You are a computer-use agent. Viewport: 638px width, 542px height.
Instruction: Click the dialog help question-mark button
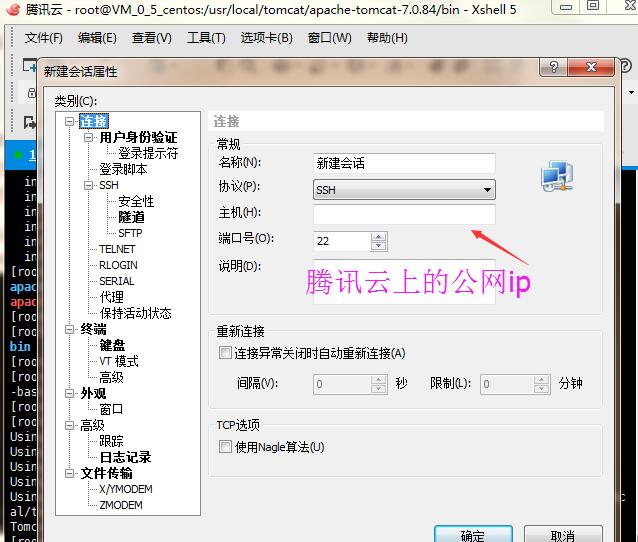(553, 67)
